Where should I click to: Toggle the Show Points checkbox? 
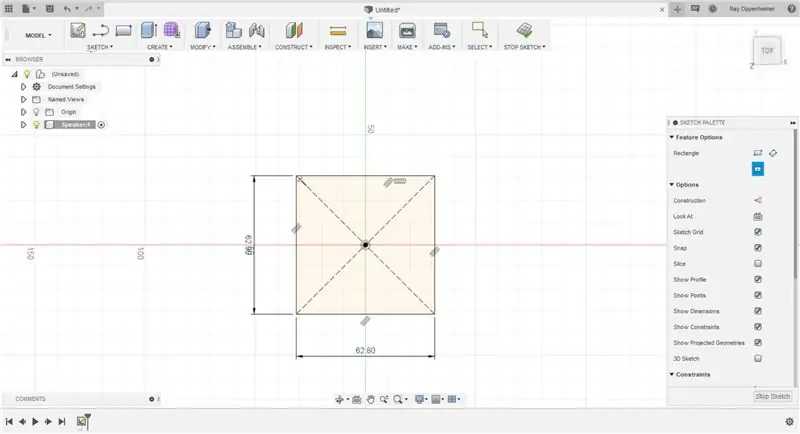(758, 295)
